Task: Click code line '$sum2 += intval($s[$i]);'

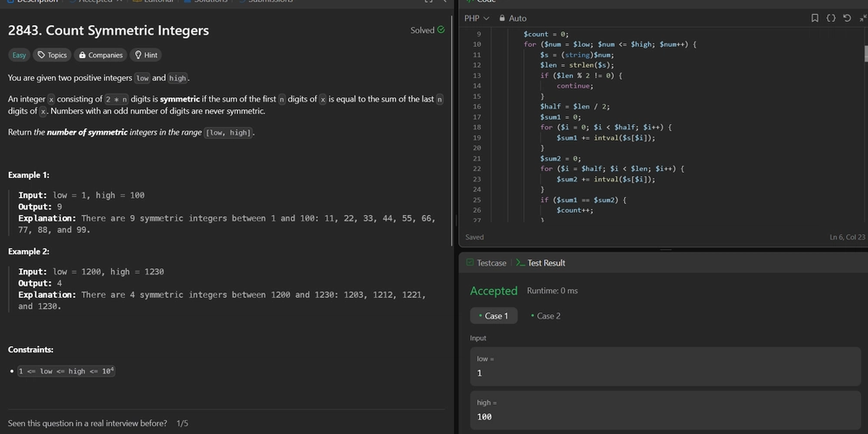Action: click(x=606, y=180)
